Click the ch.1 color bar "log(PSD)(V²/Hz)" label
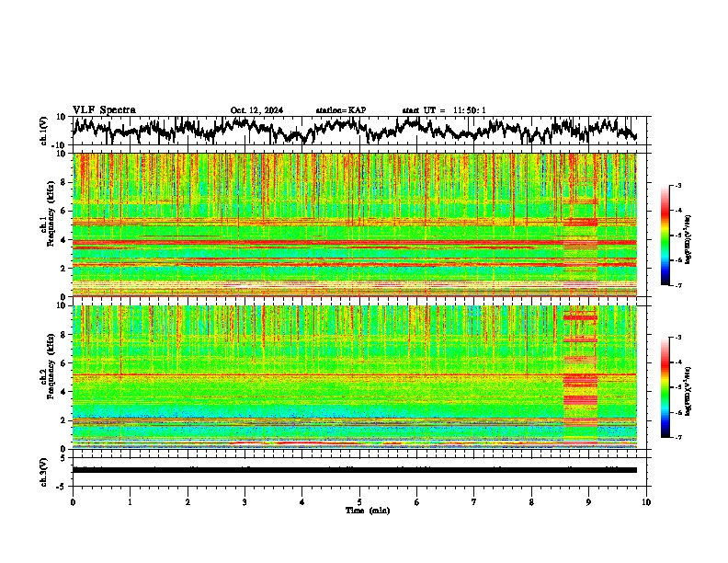The image size is (728, 563). coord(688,240)
